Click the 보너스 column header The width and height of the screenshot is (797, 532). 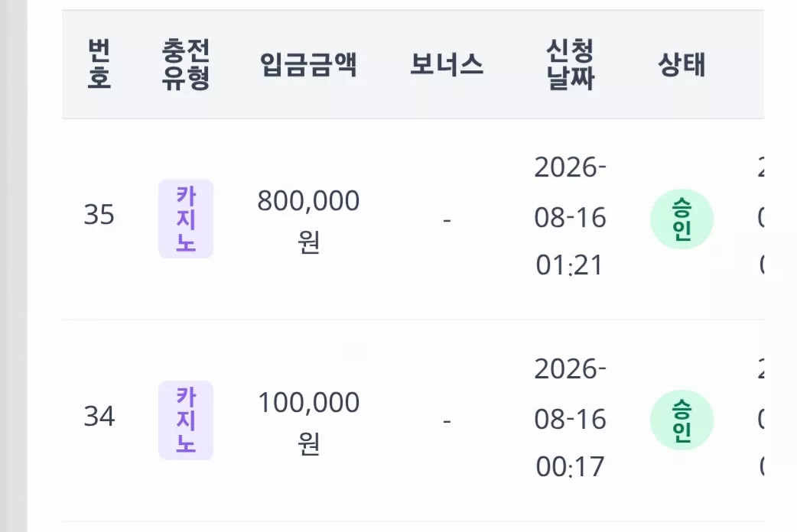[446, 64]
